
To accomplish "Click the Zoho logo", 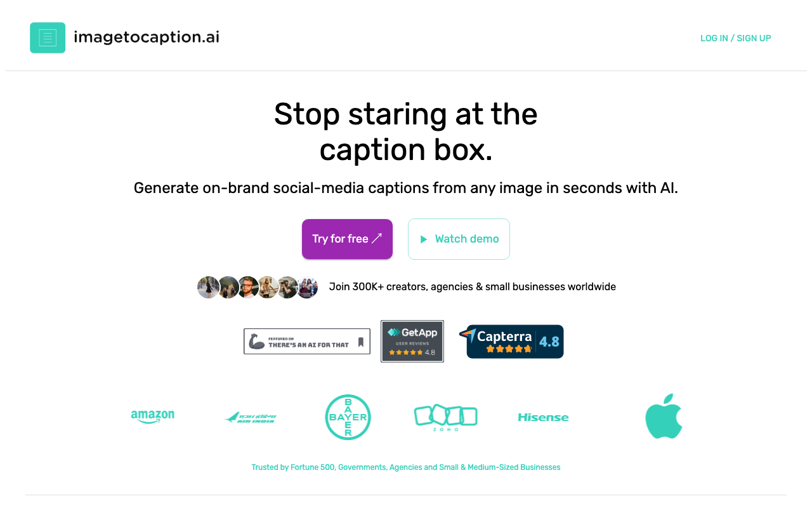I will pos(445,417).
